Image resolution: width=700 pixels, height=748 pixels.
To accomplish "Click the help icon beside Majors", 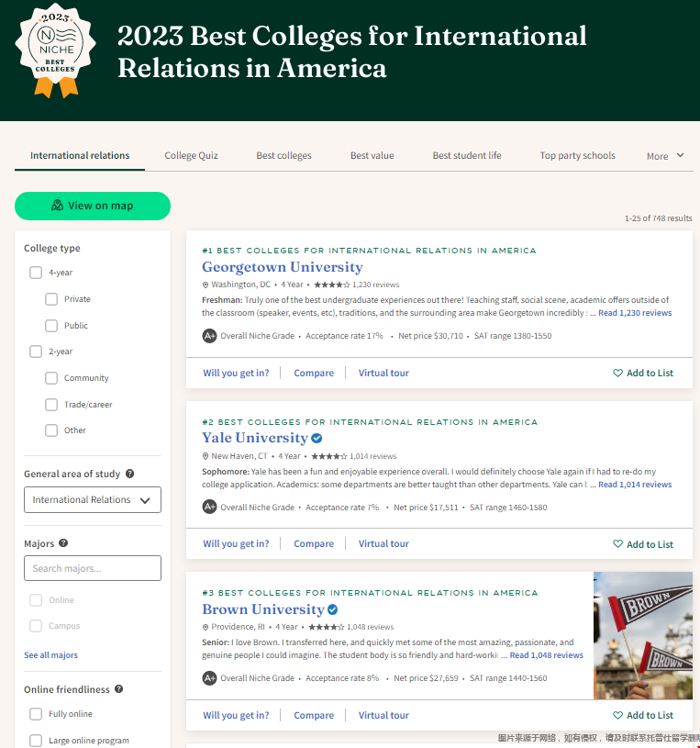I will [63, 543].
